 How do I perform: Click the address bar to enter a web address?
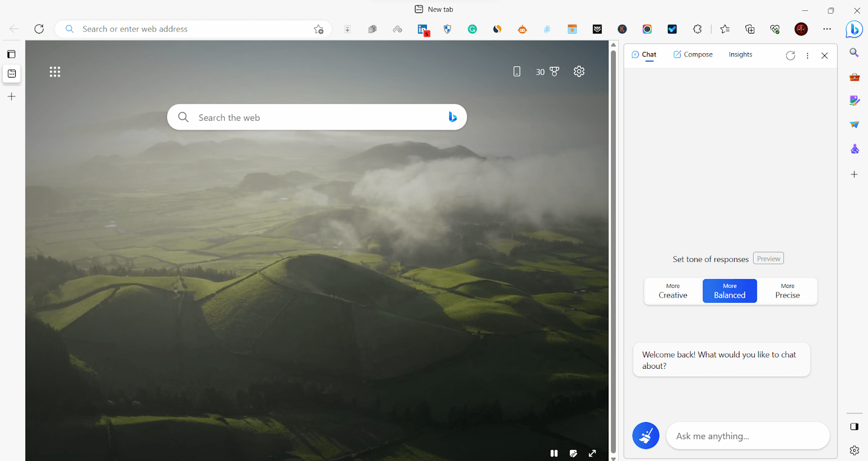click(193, 29)
